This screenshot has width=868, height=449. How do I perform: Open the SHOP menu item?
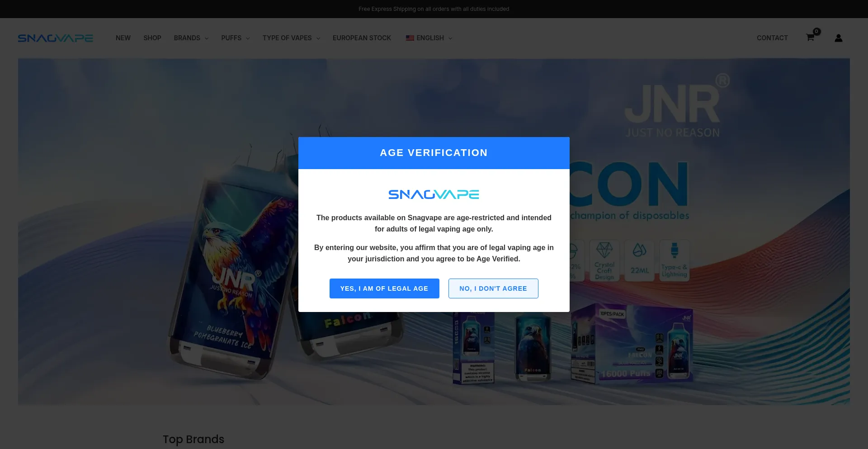tap(152, 38)
